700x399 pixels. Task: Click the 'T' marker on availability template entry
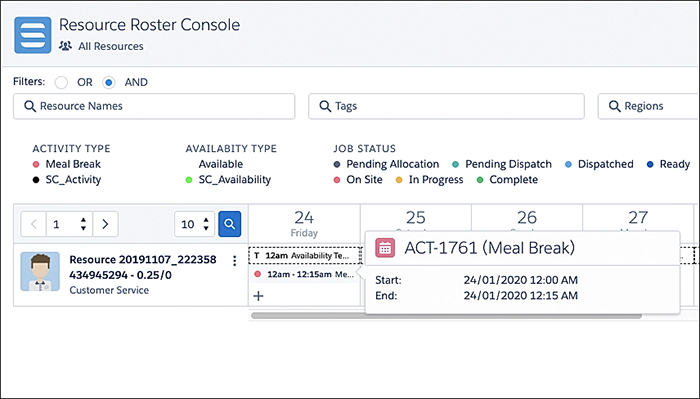pos(257,256)
